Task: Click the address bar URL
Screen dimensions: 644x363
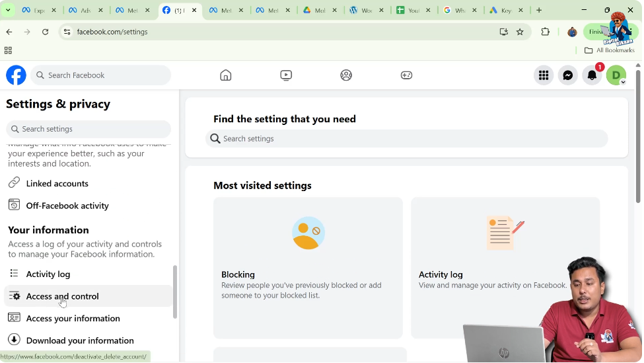Action: pos(112,32)
